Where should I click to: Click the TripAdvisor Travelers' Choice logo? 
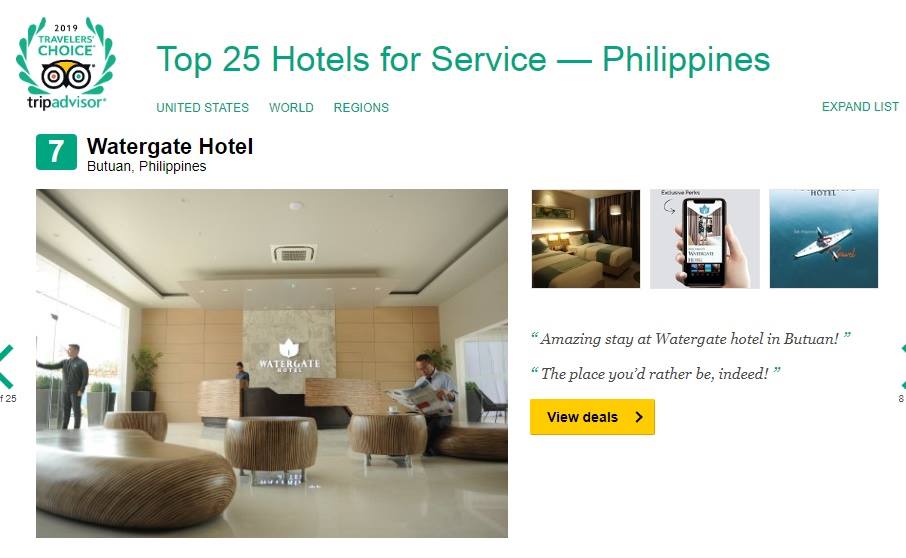coord(66,62)
